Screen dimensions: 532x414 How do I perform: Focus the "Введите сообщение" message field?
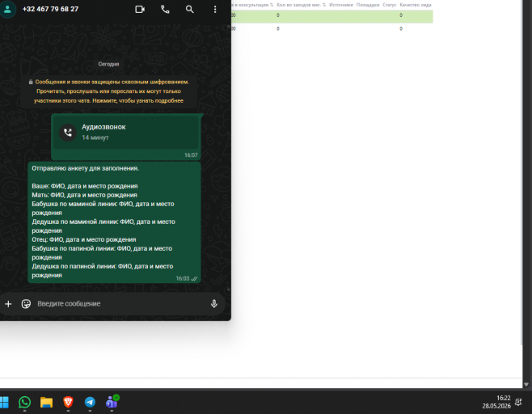120,304
